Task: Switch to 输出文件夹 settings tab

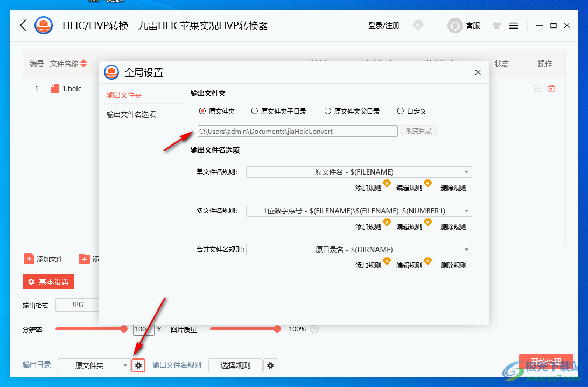Action: coord(124,95)
